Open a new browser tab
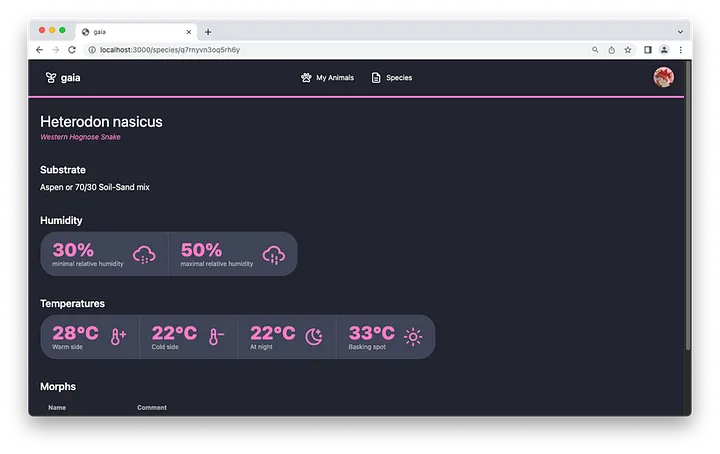Screen dimensions: 720x454 point(208,32)
